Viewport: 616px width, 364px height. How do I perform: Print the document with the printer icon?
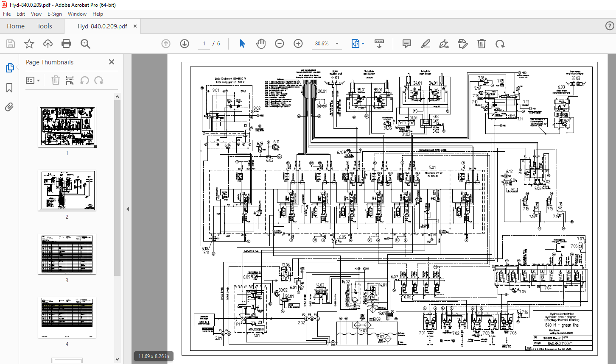(x=66, y=44)
